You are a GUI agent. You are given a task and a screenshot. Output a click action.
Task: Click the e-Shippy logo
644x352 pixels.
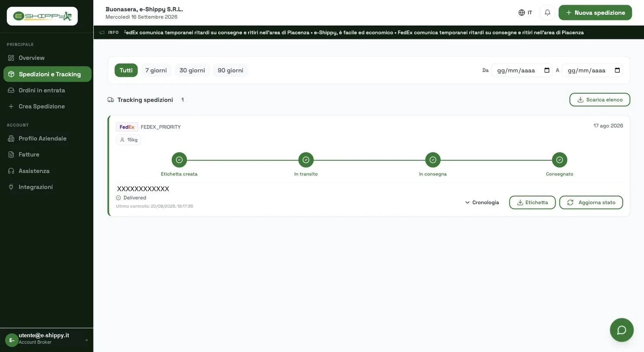point(42,16)
